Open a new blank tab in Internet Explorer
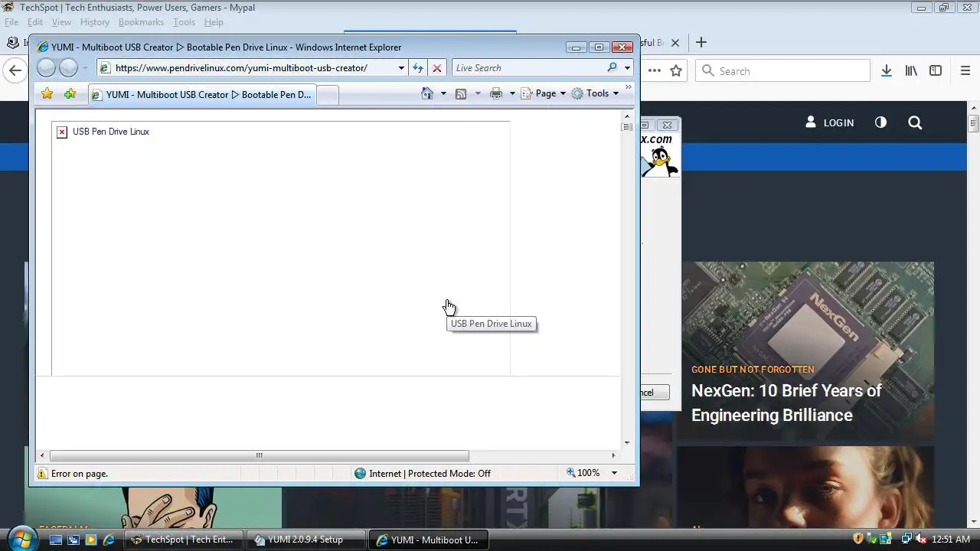 click(327, 94)
